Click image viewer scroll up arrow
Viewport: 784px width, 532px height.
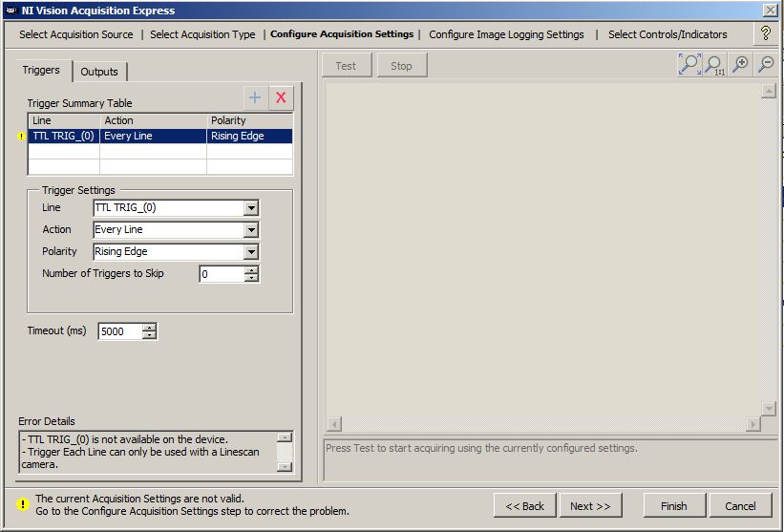769,91
